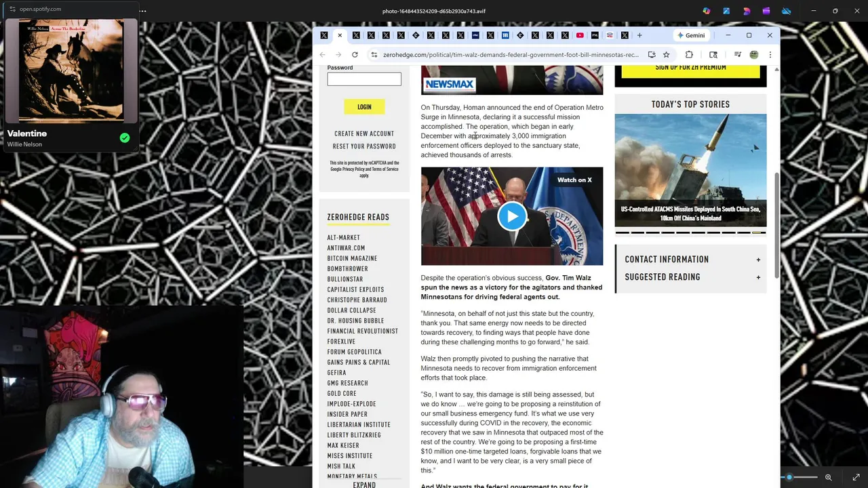Open the LIBERTY BLITZKRIEG link
Viewport: 868px width, 488px height.
tap(354, 435)
